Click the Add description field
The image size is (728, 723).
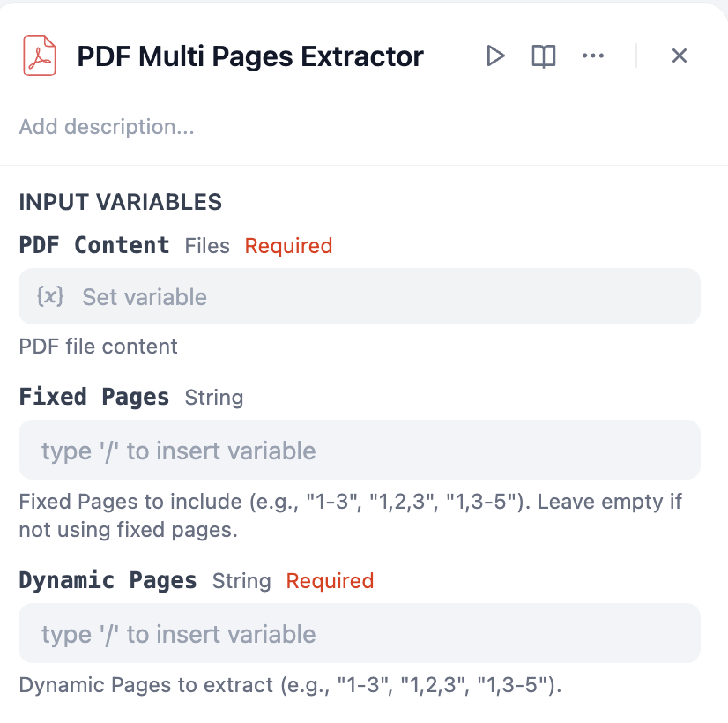pos(107,127)
